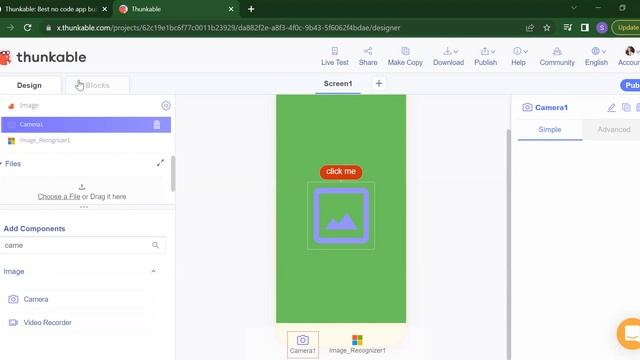Click the address bar URL
Screen dimensions: 640x360
228,28
